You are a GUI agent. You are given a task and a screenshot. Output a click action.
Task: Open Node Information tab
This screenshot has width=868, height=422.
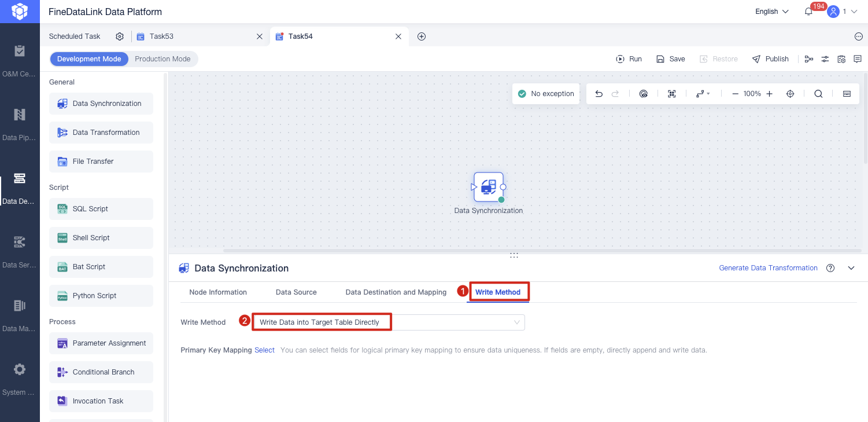pyautogui.click(x=218, y=292)
